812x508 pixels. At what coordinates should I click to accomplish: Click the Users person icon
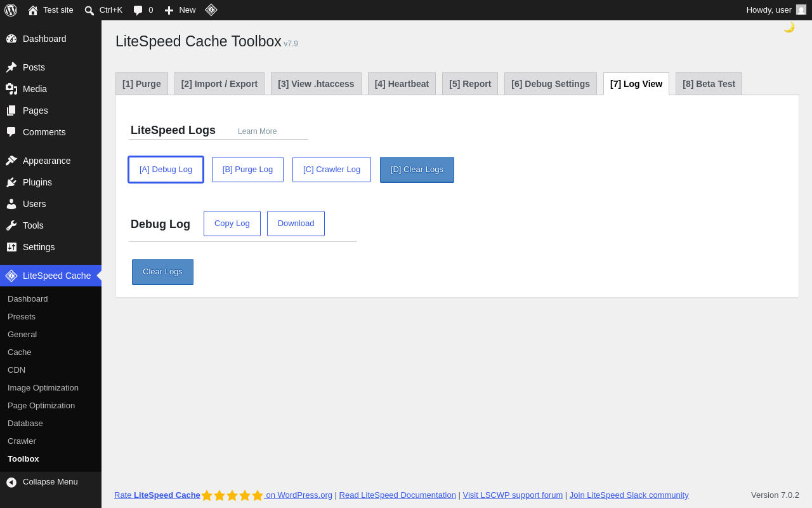tap(11, 204)
